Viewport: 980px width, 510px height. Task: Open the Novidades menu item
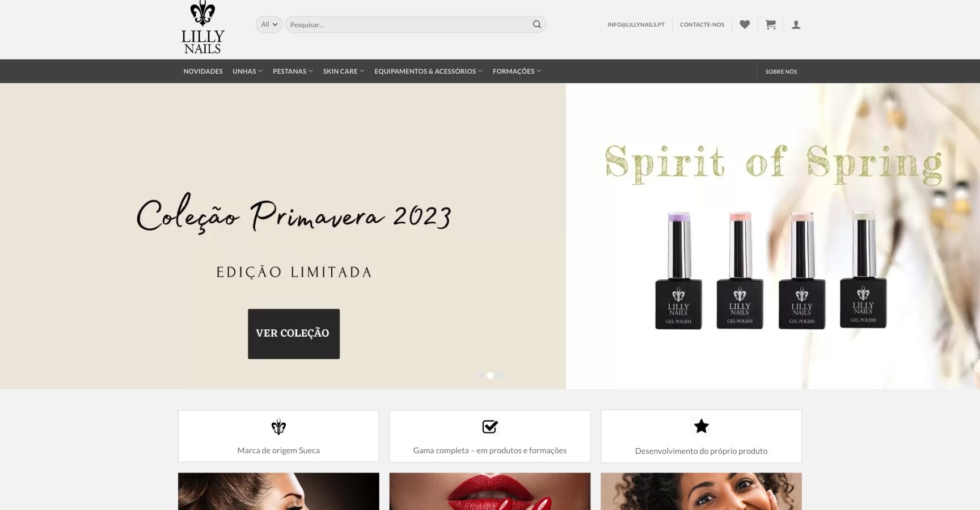click(x=203, y=71)
